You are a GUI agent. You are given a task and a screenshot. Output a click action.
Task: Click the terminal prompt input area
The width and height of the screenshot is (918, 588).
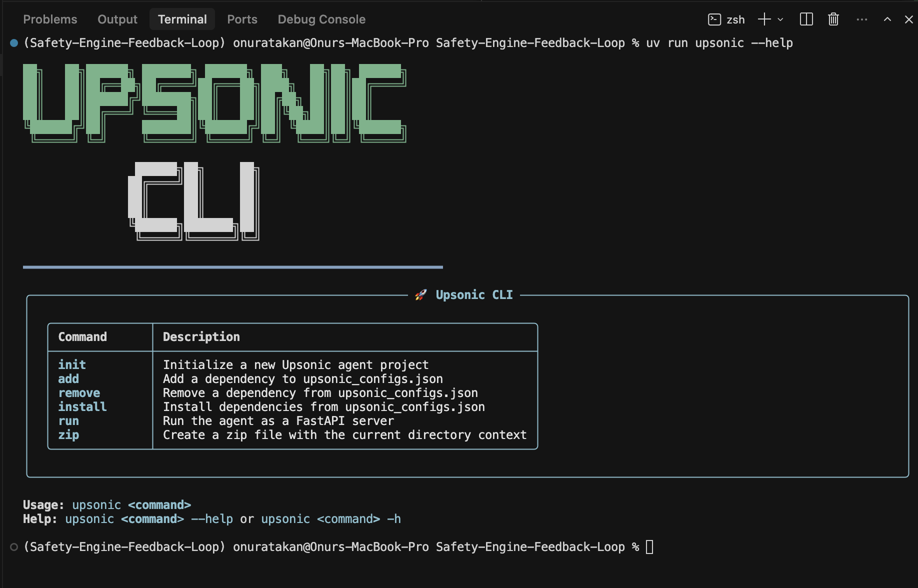coord(650,546)
